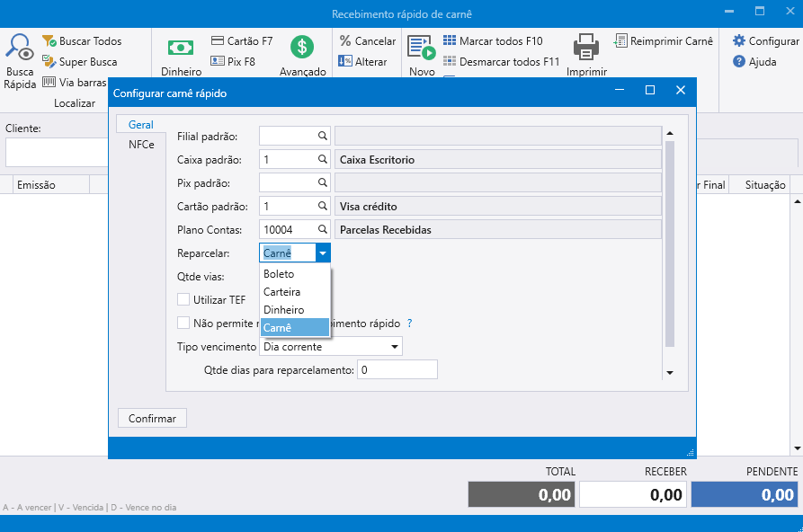803x532 pixels.
Task: Click the Ajuda help icon
Action: pyautogui.click(x=739, y=62)
